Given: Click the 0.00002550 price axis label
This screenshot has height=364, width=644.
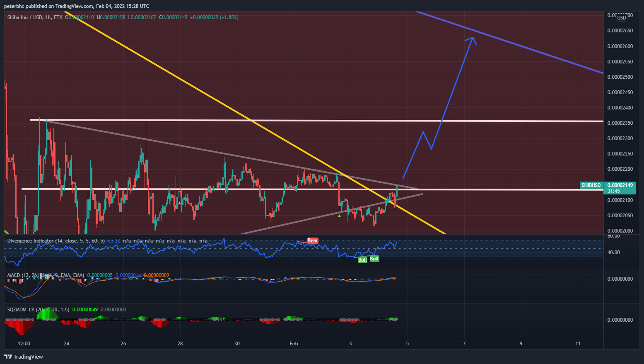Looking at the screenshot, I should coord(620,62).
